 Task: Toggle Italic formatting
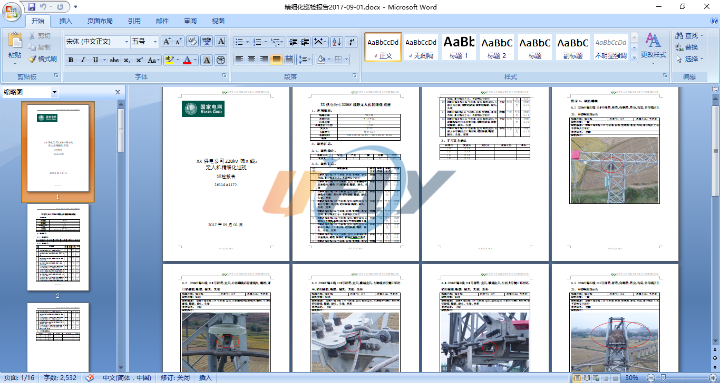(83, 60)
